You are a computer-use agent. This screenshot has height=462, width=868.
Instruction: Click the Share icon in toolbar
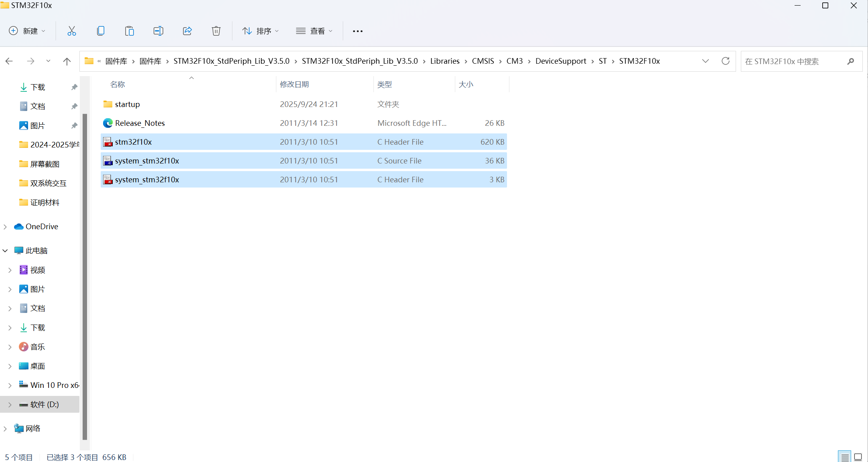click(187, 31)
